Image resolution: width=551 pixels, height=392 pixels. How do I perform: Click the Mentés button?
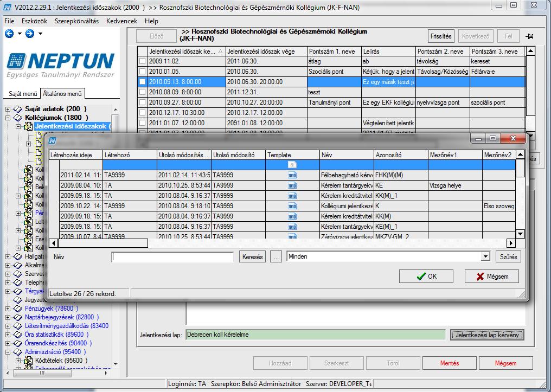450,363
